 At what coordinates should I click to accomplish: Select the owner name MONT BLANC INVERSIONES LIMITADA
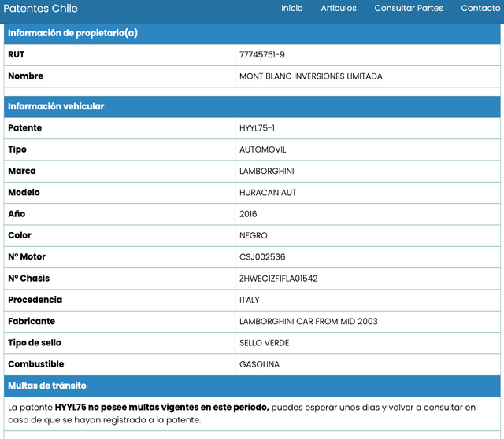[x=311, y=76]
